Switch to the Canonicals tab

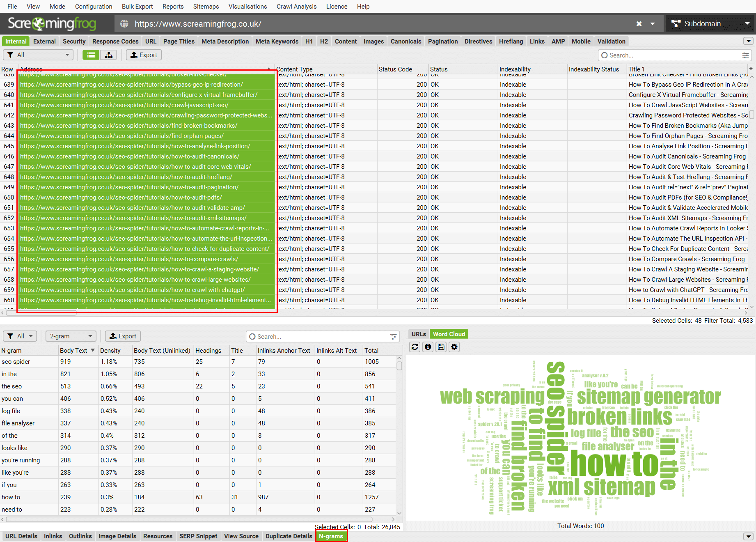pos(405,41)
